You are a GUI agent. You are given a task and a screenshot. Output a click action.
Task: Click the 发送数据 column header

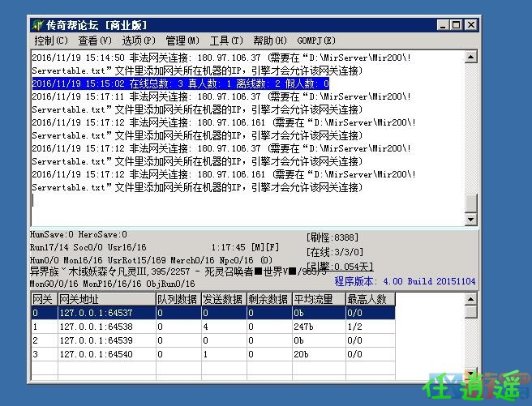click(225, 299)
